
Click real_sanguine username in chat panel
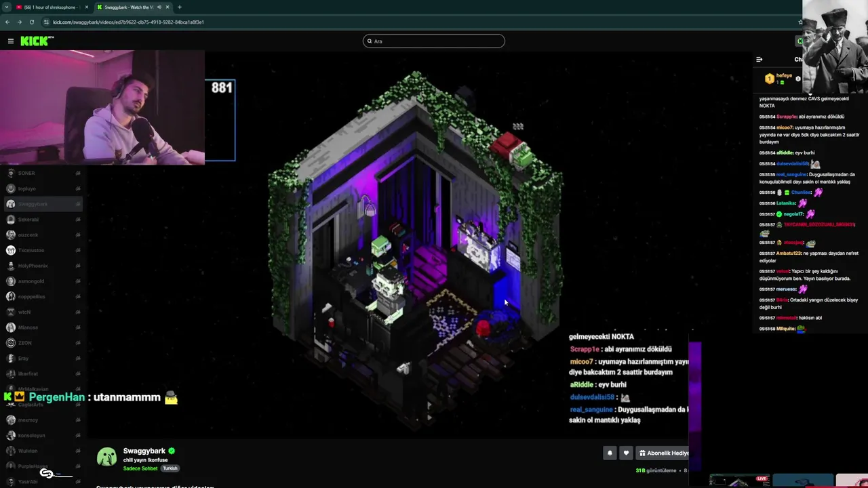tap(791, 174)
